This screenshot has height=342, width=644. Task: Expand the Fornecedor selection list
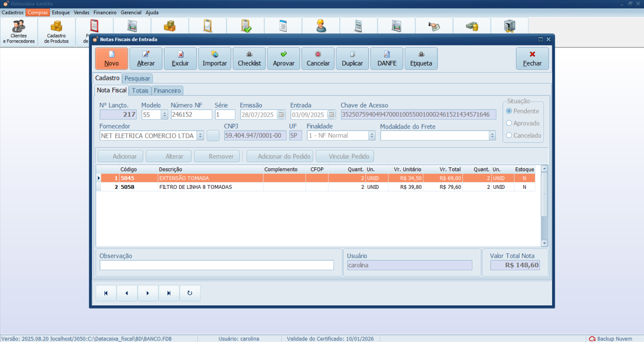tap(200, 135)
